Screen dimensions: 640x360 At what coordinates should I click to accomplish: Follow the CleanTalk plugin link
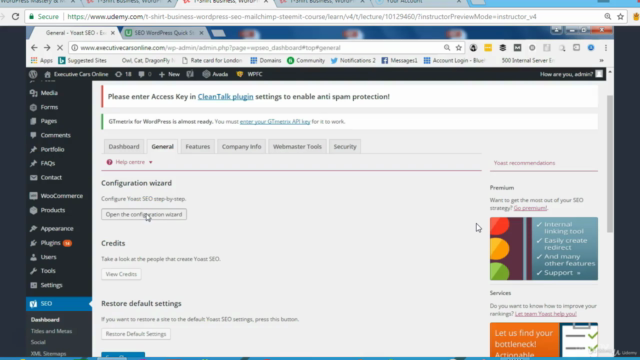tap(225, 96)
